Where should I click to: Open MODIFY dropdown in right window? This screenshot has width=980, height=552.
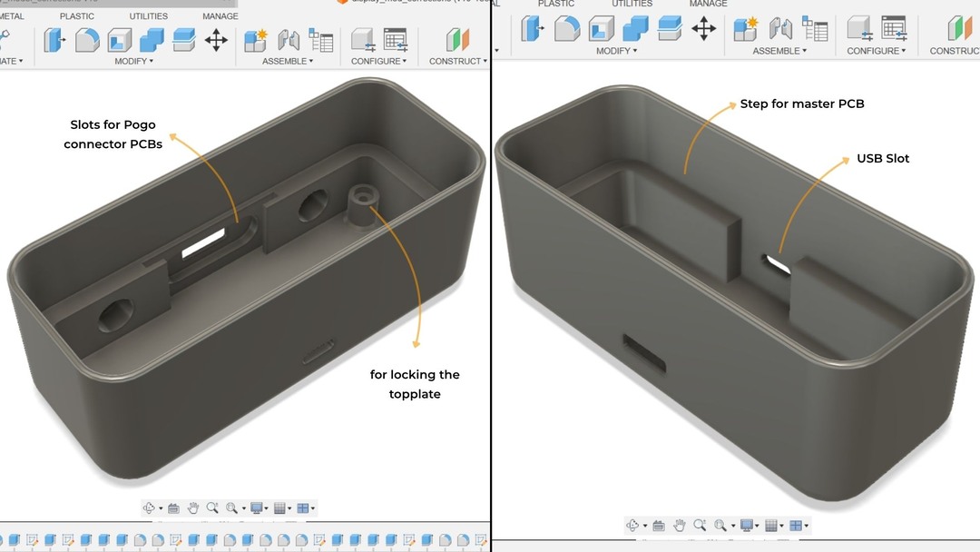point(616,51)
